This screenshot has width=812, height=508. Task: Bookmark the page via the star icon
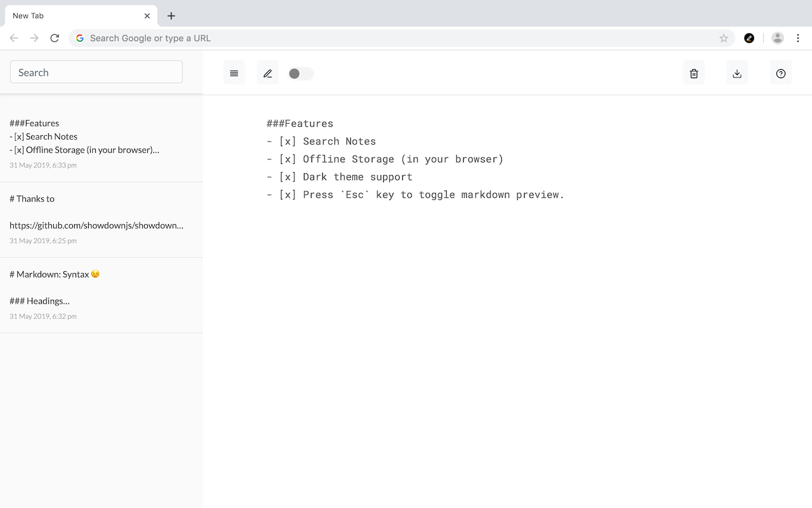724,38
